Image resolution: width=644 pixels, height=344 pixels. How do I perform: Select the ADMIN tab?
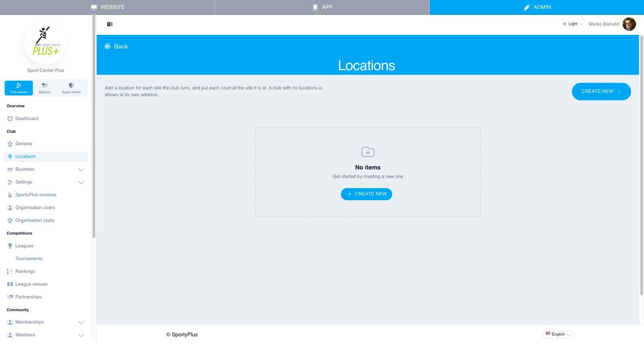click(537, 7)
